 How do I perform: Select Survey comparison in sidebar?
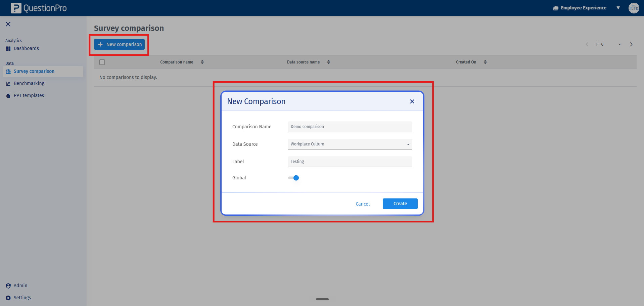point(43,72)
